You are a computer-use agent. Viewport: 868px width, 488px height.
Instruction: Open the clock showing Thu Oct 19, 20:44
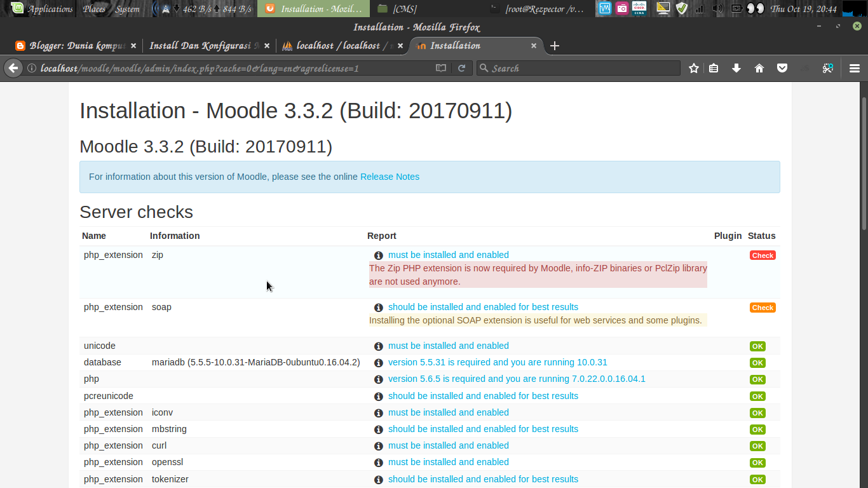[803, 9]
